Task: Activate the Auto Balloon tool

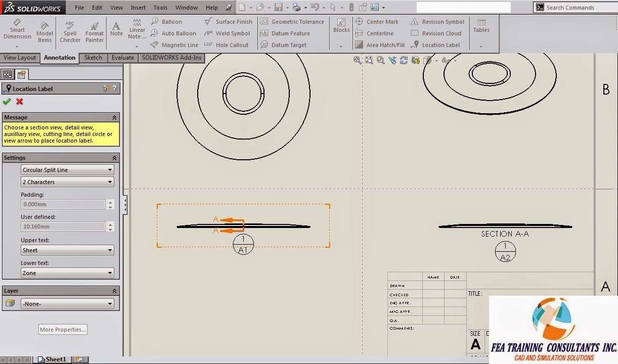Action: point(173,33)
